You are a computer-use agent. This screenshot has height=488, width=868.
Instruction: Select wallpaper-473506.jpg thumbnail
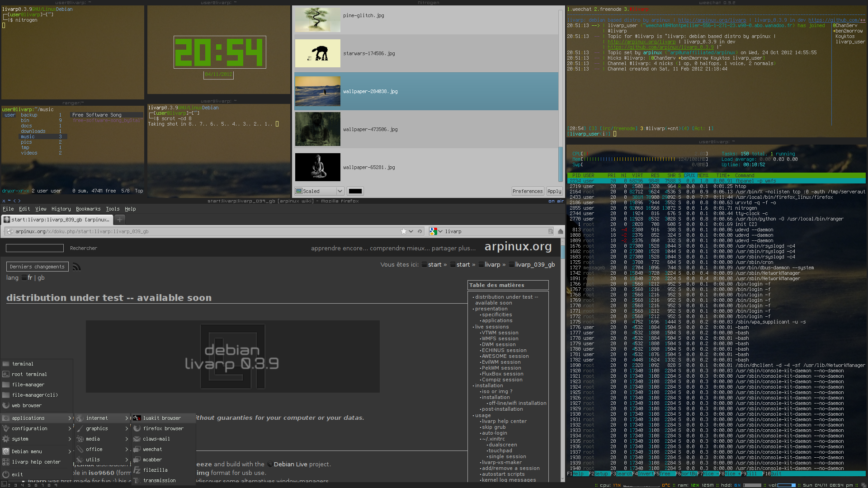pos(318,129)
